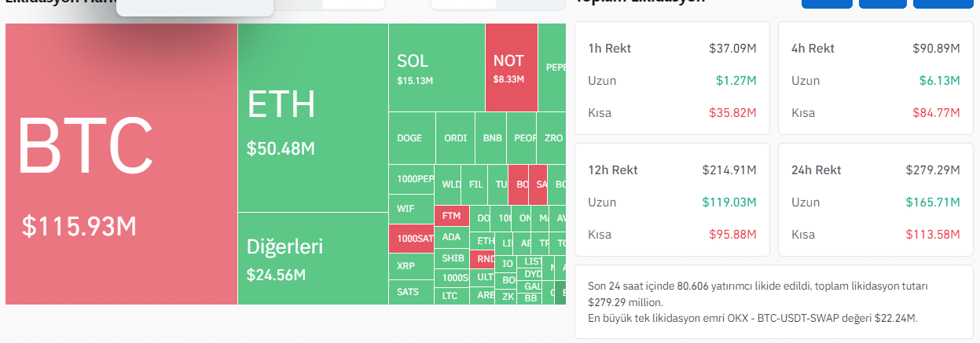Click the BTC liquidation heatmap tile
This screenshot has height=343, width=980.
pyautogui.click(x=121, y=163)
